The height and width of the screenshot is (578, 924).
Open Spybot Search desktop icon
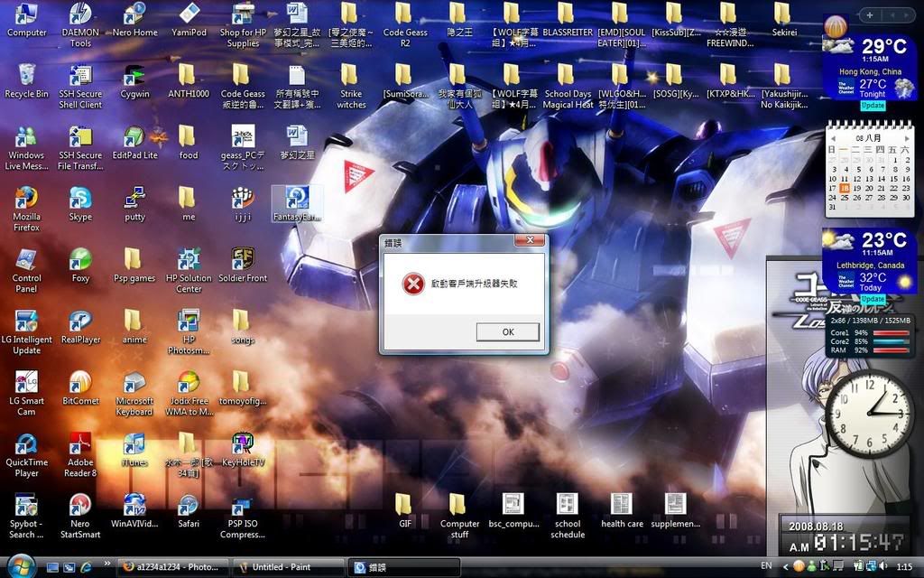click(27, 506)
